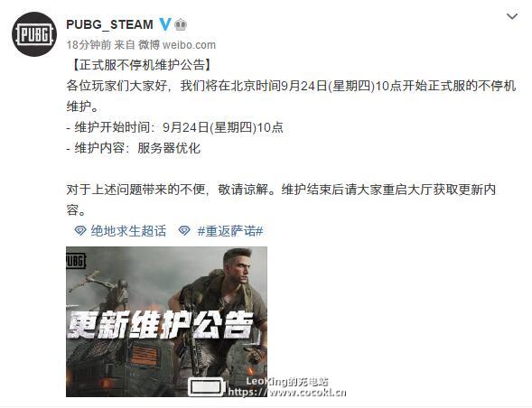The width and height of the screenshot is (532, 408).
Task: Click the 18分钟前 timestamp link
Action: [89, 45]
